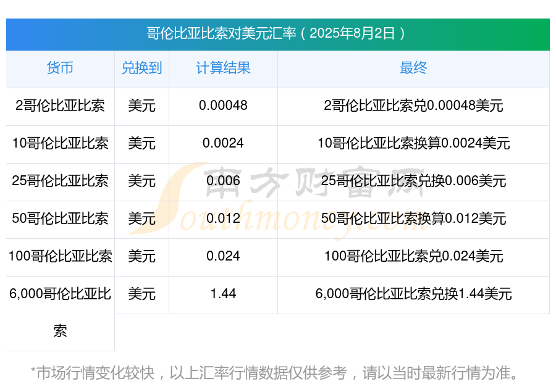556x392 pixels.
Task: Select text 10哥伦比亚比索换算0.0024美元
Action: [413, 143]
